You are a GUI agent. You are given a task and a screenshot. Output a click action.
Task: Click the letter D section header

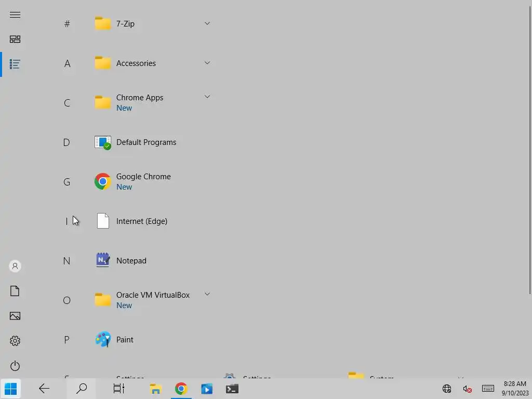(67, 142)
